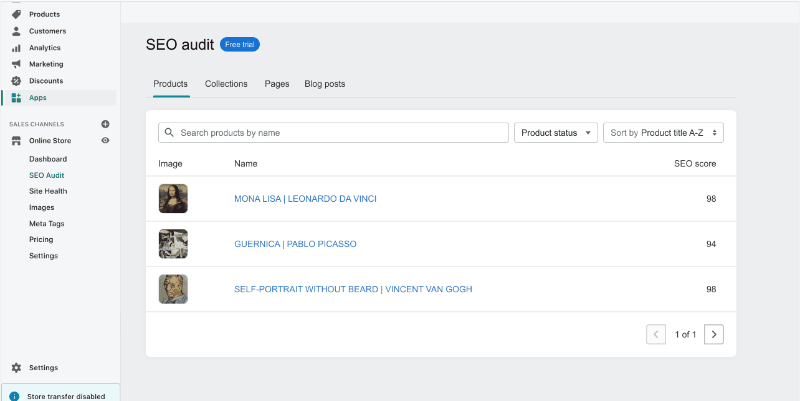Screen dimensions: 800x401
Task: View online store via eye icon
Action: (x=105, y=140)
